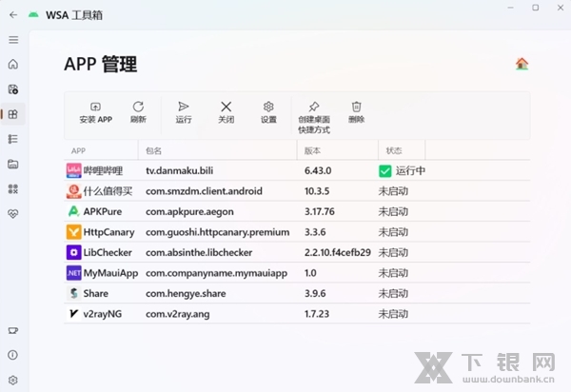Open settings gear at sidebar bottom
This screenshot has width=571, height=392.
click(x=13, y=380)
